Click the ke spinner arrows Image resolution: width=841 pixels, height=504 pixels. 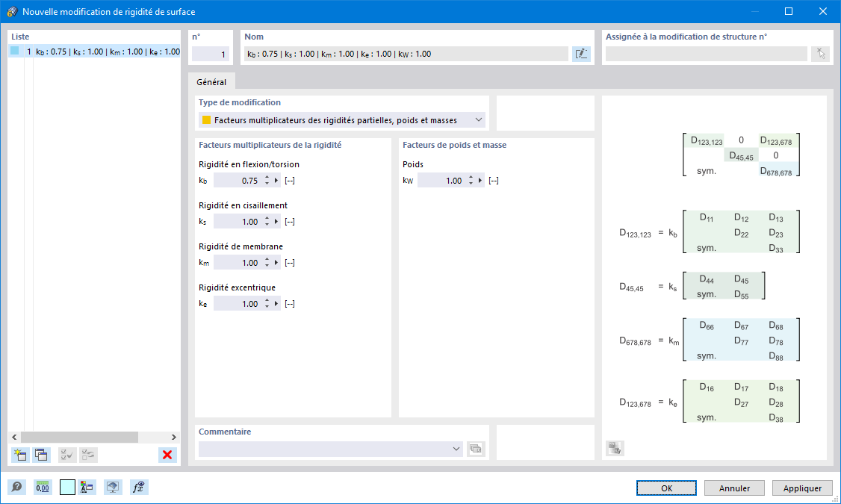click(267, 303)
